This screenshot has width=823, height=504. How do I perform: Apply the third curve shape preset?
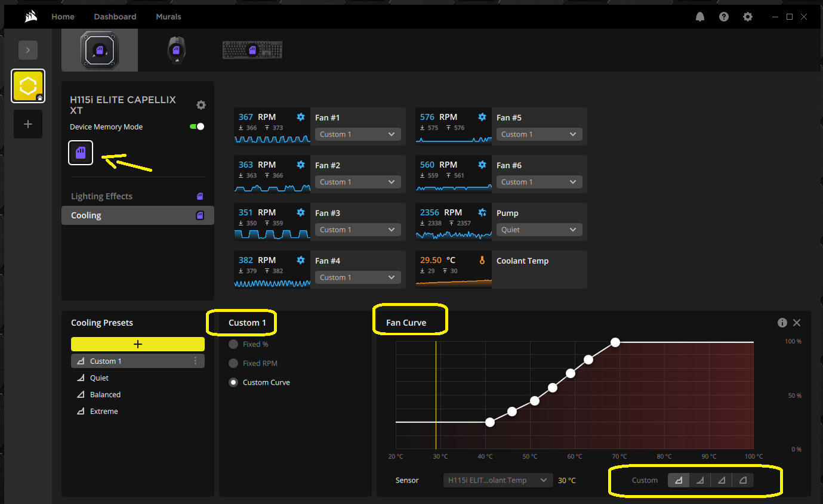pos(722,480)
